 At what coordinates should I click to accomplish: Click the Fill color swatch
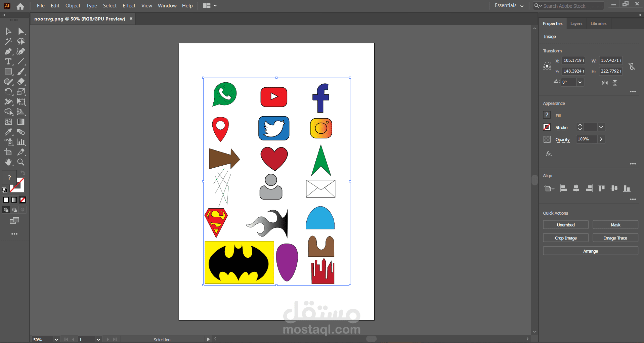click(x=547, y=115)
